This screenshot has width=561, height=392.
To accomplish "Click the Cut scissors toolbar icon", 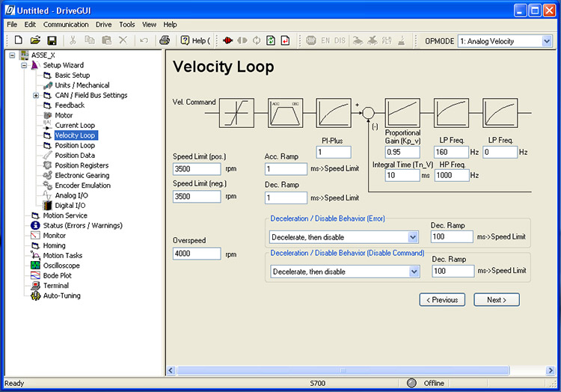I will tap(73, 40).
